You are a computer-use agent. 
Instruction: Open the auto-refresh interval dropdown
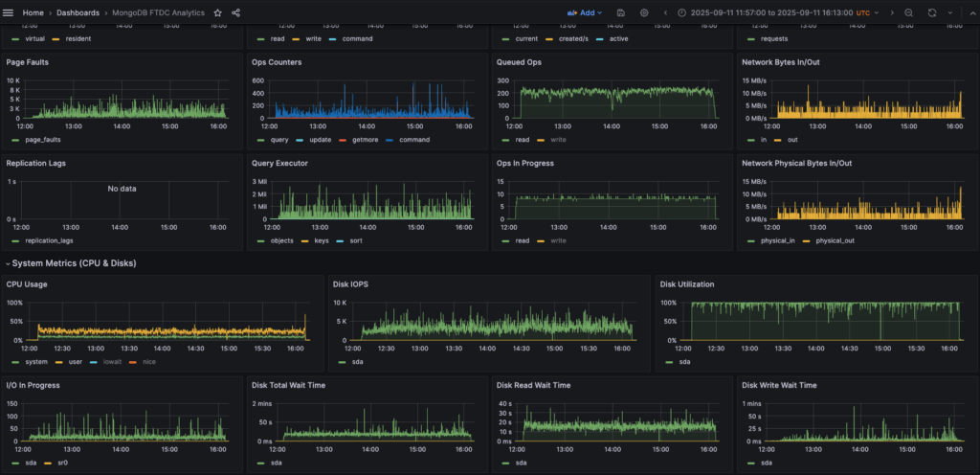pyautogui.click(x=950, y=12)
